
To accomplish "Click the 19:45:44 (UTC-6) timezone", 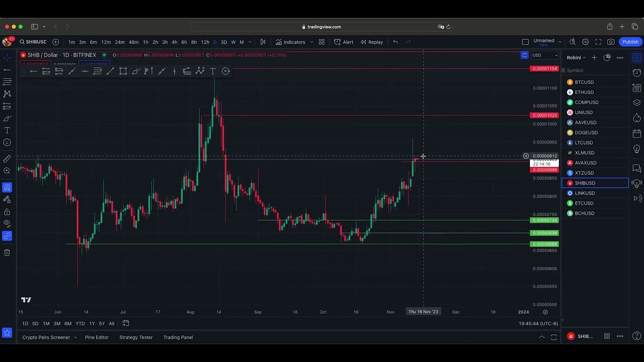I will pos(538,324).
